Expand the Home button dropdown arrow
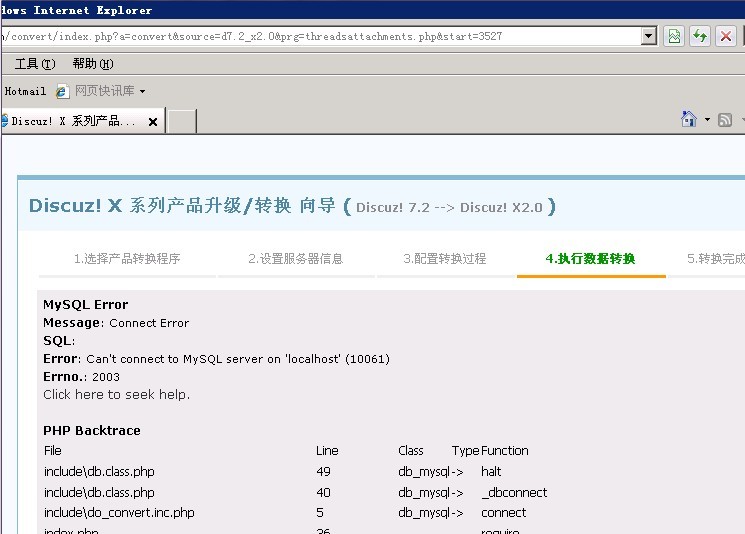The width and height of the screenshot is (745, 534). point(707,119)
